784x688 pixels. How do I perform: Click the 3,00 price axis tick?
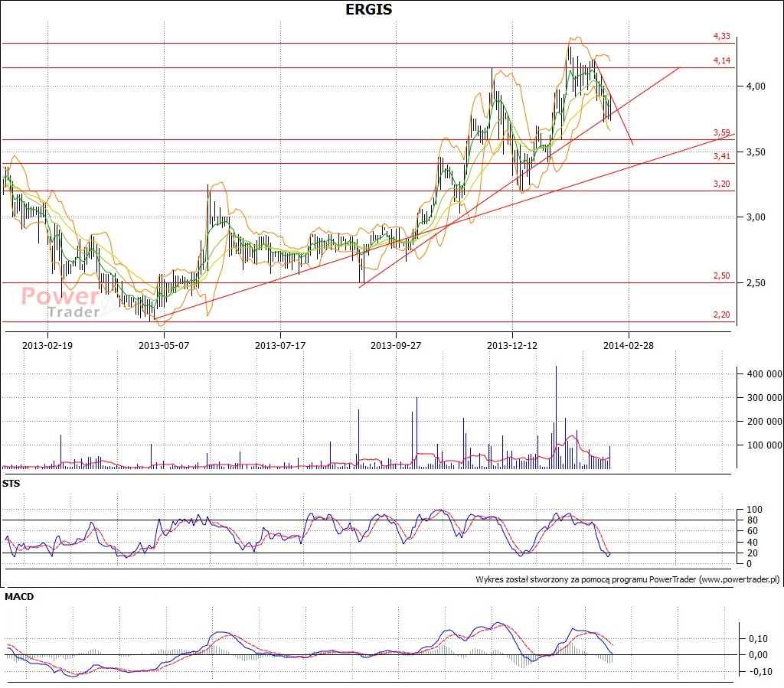(756, 217)
